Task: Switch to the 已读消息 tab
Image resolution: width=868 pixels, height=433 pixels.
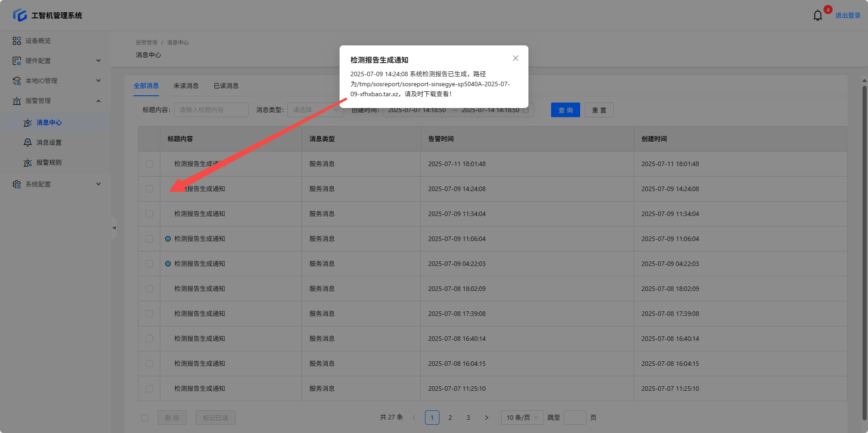Action: 226,86
